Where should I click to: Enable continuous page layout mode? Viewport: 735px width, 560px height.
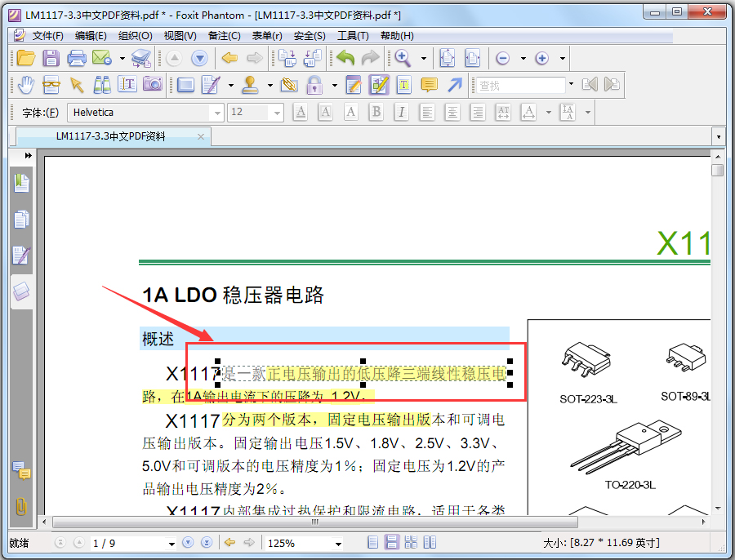pos(391,542)
